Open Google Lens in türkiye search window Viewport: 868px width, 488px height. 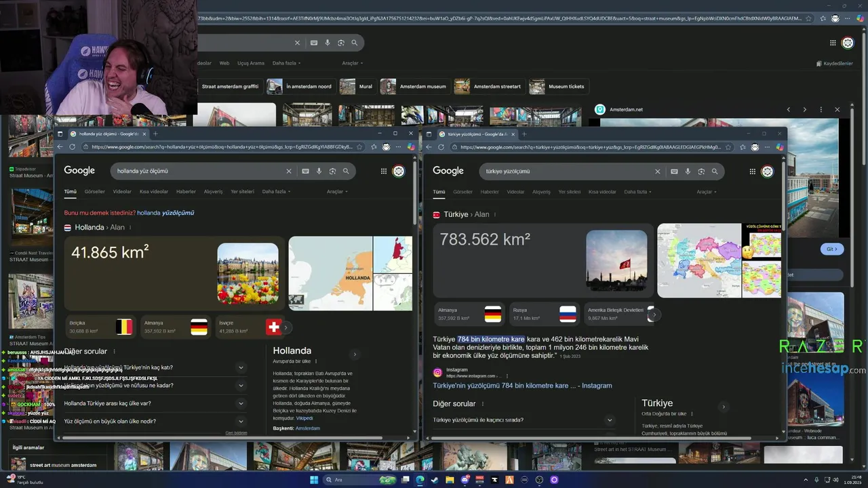[x=701, y=171]
